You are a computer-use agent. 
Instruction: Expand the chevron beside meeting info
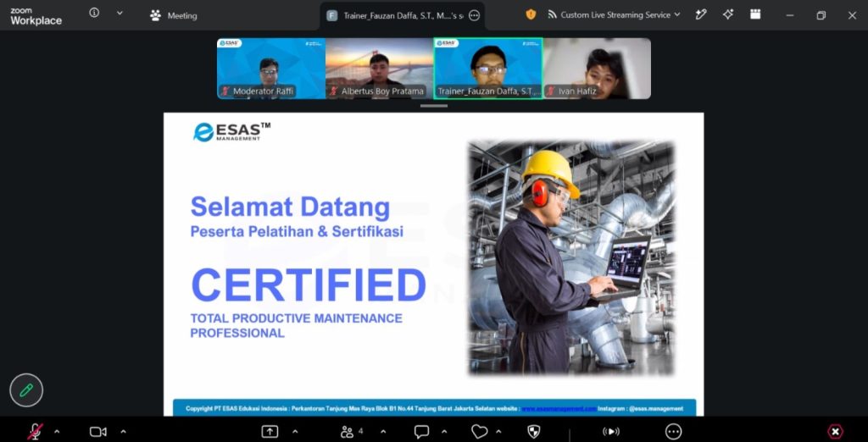(x=120, y=14)
